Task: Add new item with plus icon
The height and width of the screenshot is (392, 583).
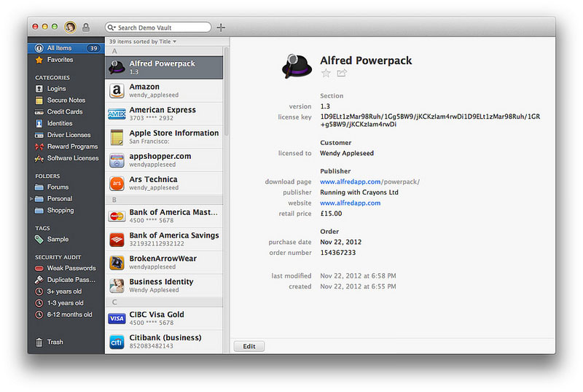Action: click(x=221, y=28)
